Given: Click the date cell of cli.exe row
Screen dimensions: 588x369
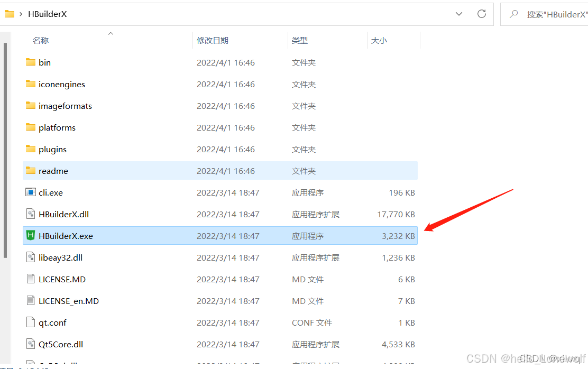Looking at the screenshot, I should [228, 193].
